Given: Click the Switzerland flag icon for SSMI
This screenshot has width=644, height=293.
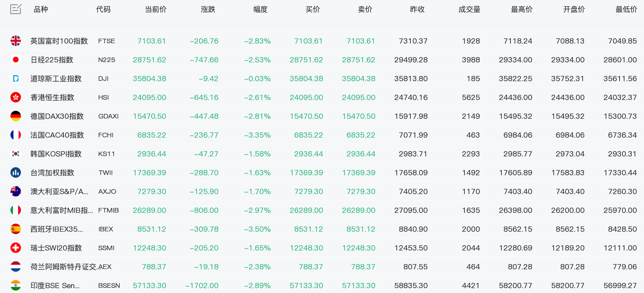Looking at the screenshot, I should pos(16,248).
